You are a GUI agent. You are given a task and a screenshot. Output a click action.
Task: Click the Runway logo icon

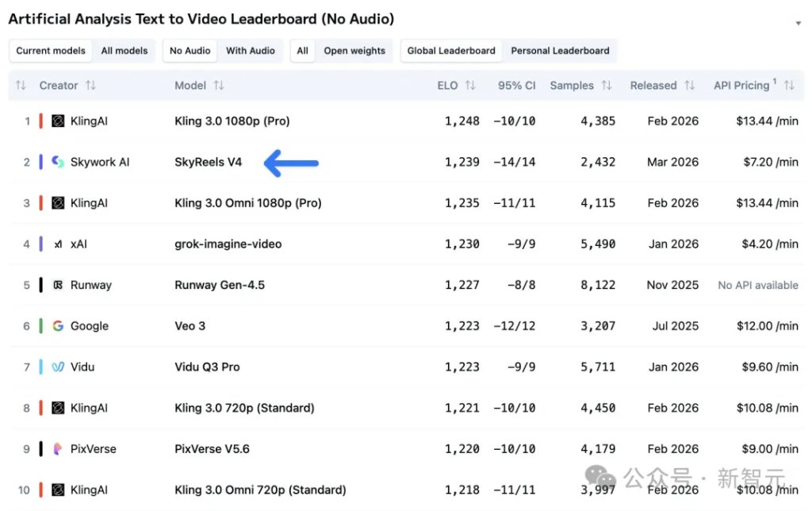pos(58,285)
